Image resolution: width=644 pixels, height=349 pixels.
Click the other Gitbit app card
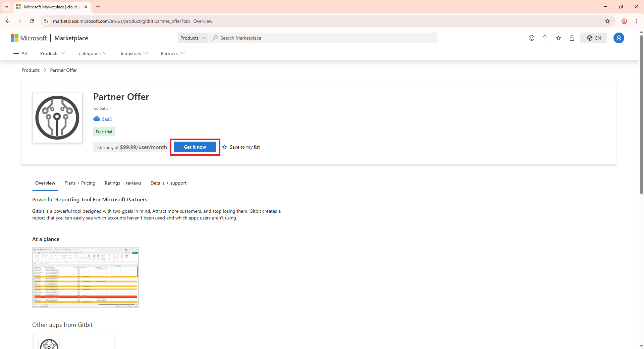coord(74,341)
